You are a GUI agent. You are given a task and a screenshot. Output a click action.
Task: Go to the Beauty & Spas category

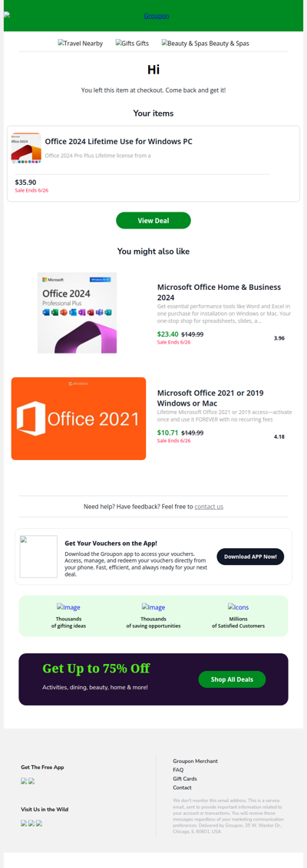tap(205, 43)
